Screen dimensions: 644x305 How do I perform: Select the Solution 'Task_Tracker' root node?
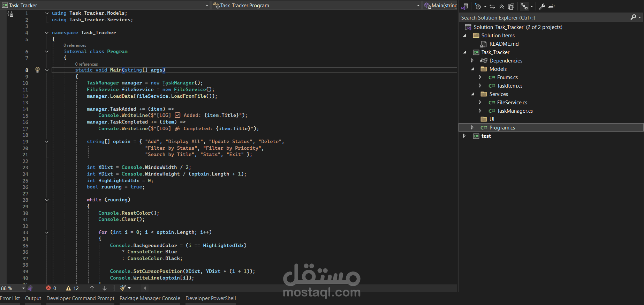(518, 27)
